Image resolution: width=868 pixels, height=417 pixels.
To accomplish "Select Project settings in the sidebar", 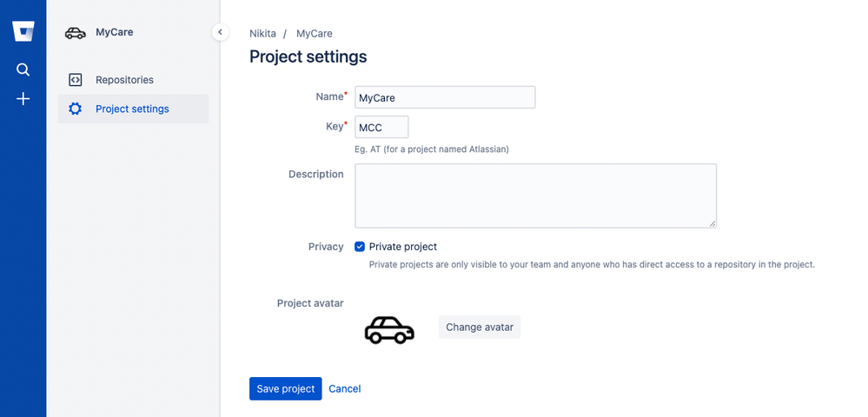I will [134, 109].
